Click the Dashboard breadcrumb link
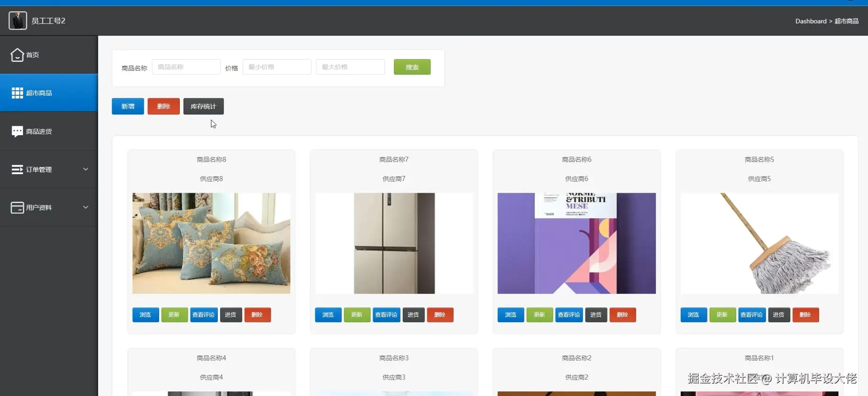The image size is (868, 396). (x=811, y=21)
